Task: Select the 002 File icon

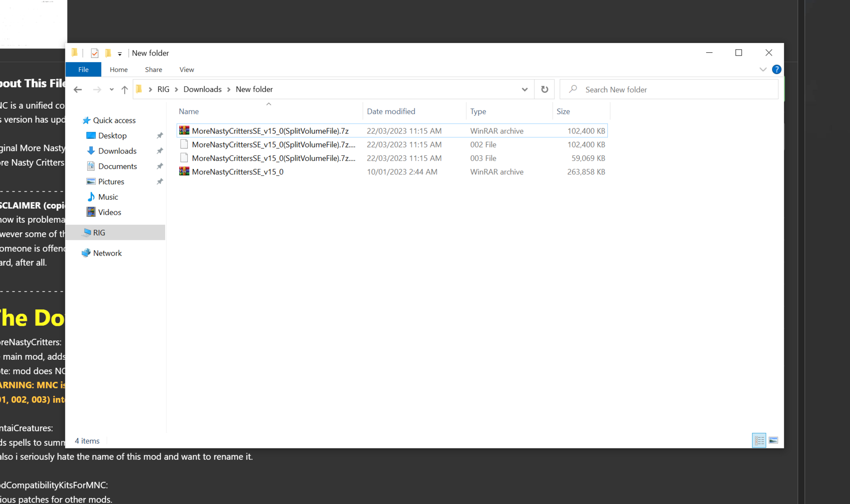Action: coord(184,144)
